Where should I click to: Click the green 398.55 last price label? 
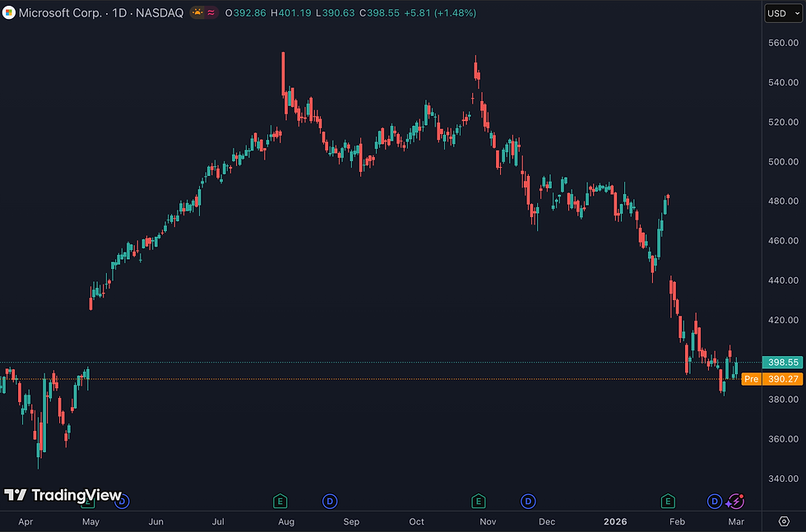(782, 363)
